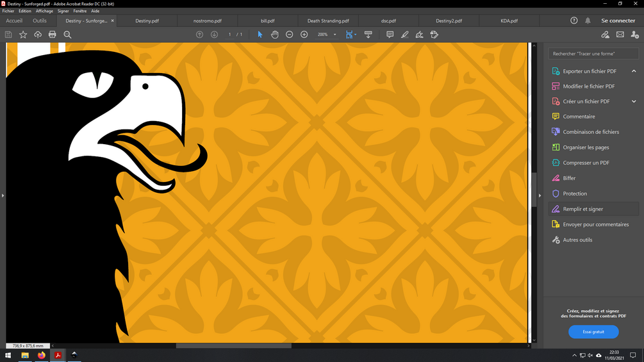Add the document to favorites with the star icon
Image resolution: width=644 pixels, height=362 pixels.
[x=23, y=35]
